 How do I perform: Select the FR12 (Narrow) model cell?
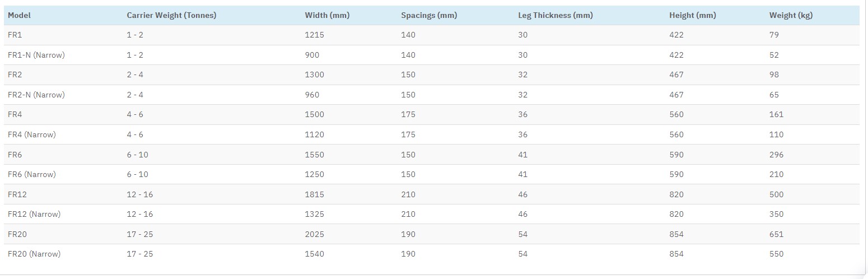tap(34, 214)
